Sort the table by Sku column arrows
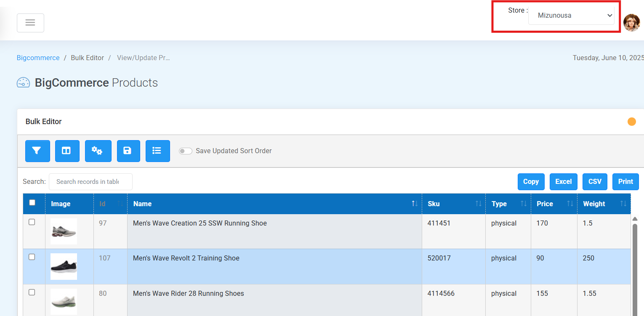 click(x=478, y=204)
